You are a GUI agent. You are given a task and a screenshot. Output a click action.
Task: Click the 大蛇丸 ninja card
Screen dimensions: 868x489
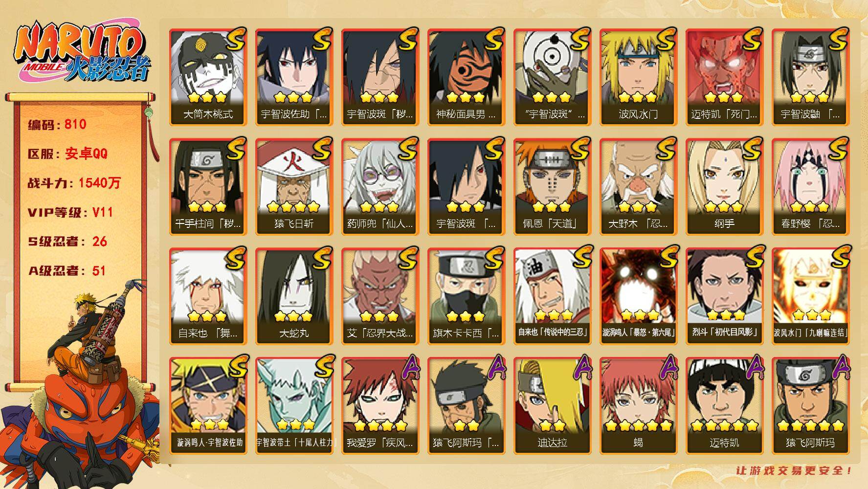(294, 296)
